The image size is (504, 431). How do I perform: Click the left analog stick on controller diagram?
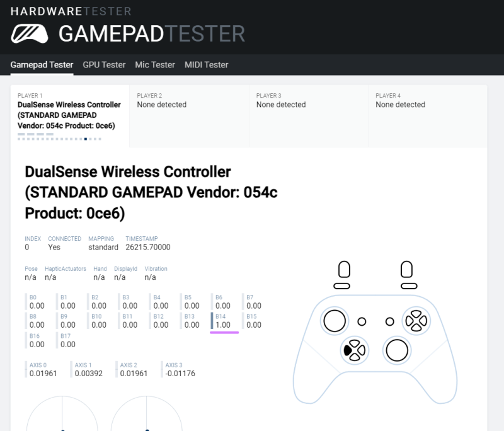335,321
